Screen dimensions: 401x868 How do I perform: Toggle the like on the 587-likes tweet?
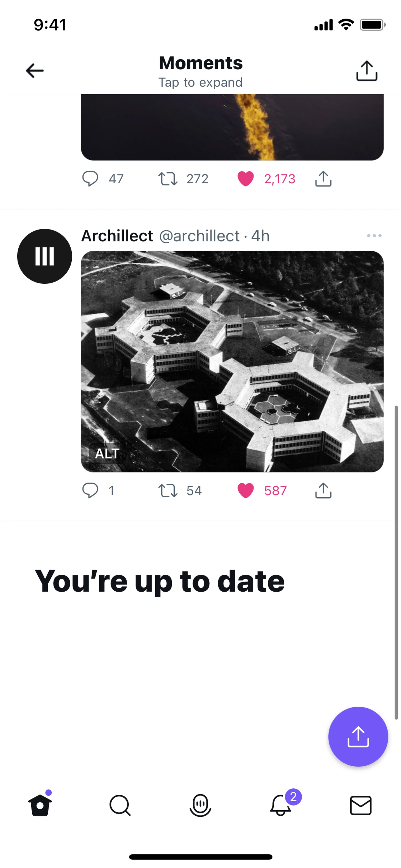[246, 490]
